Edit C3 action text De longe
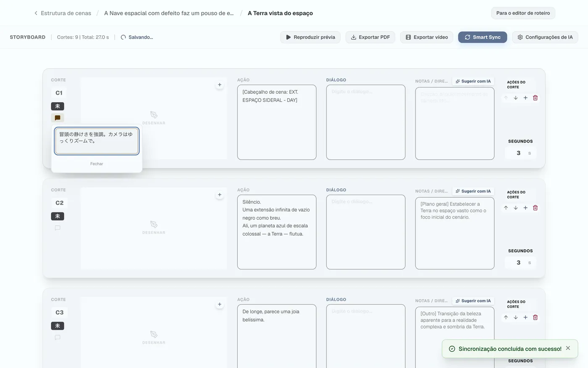Image resolution: width=588 pixels, height=368 pixels. 277,336
